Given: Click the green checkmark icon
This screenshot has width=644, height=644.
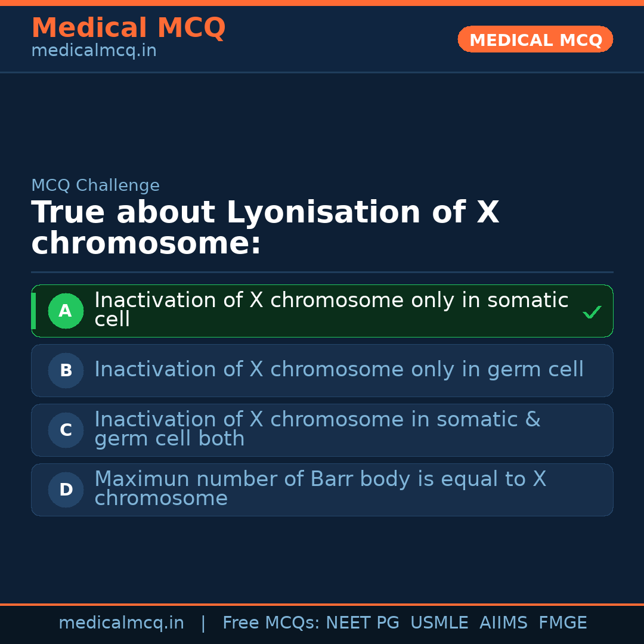Looking at the screenshot, I should tap(592, 312).
